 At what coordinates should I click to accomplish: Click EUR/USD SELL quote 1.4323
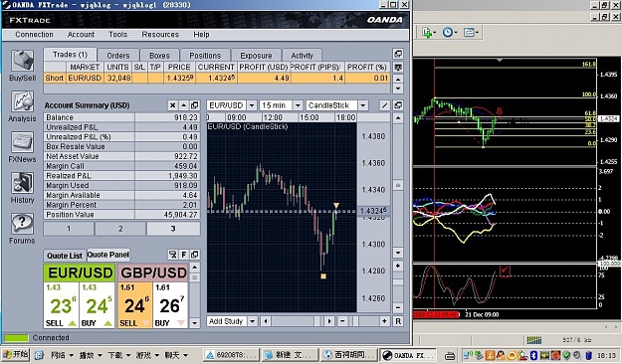tap(61, 305)
